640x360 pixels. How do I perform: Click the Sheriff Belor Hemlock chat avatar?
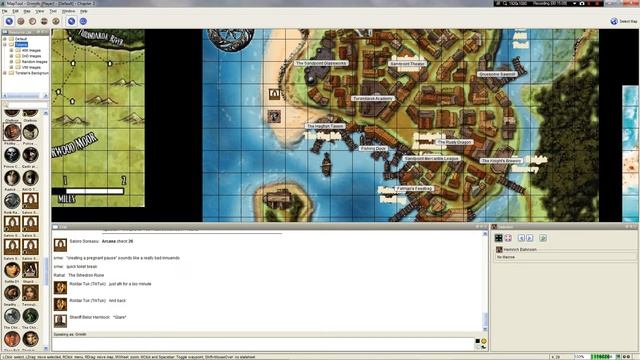[60, 321]
